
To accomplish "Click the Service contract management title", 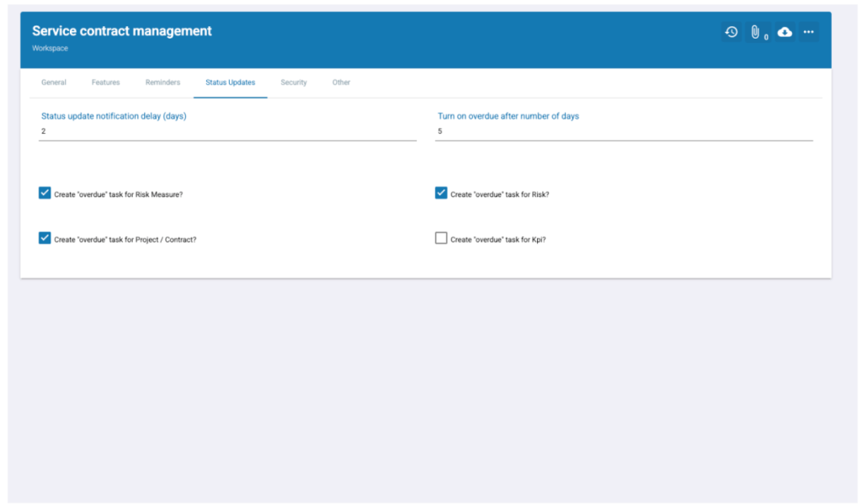I will [x=122, y=31].
